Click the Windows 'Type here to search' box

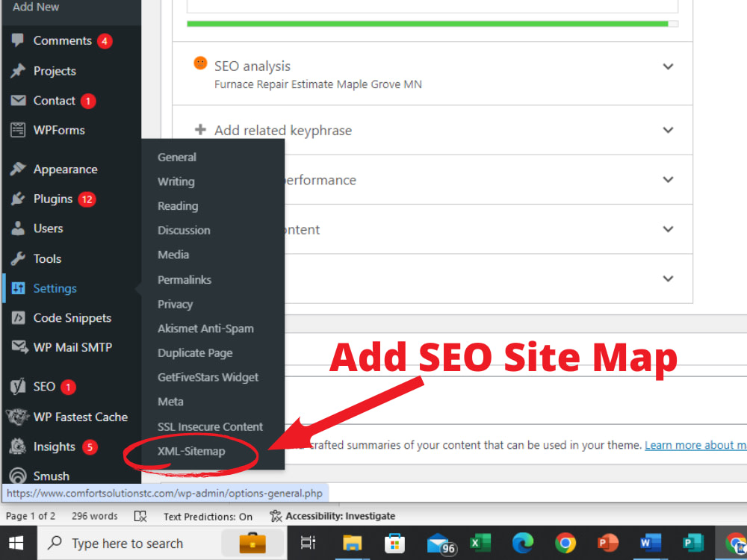pos(162,543)
